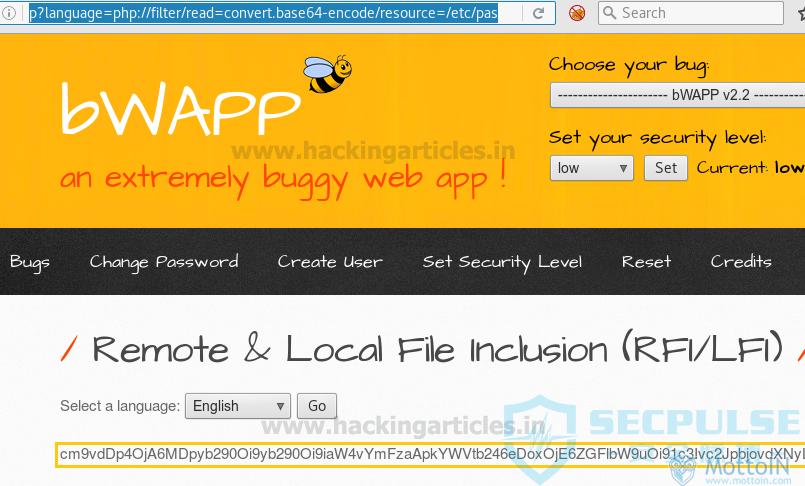The height and width of the screenshot is (486, 805).
Task: Select Set Security Level in the nav bar
Action: click(502, 262)
